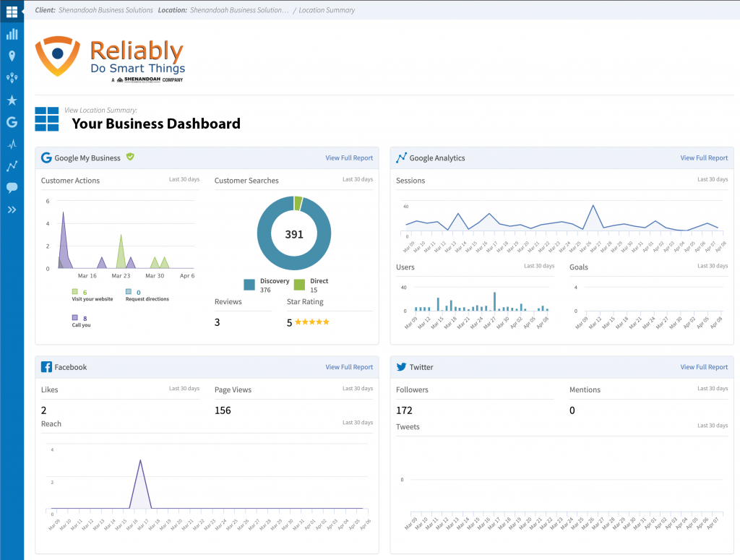Click the tallest Sessions chart peak
The width and height of the screenshot is (740, 560).
pyautogui.click(x=593, y=205)
